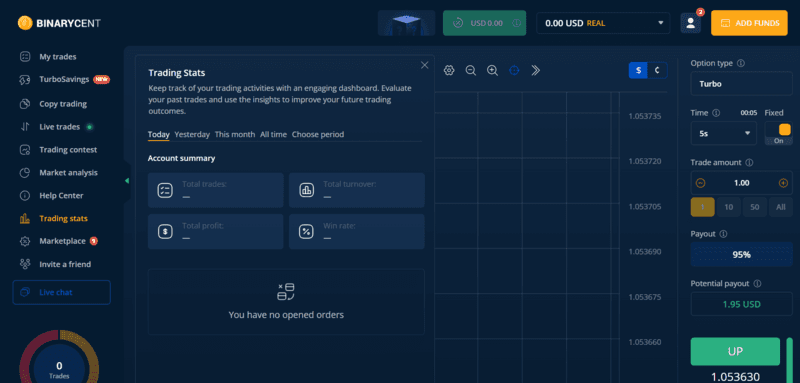Image resolution: width=800 pixels, height=383 pixels.
Task: Open chart settings gear icon
Action: 449,70
